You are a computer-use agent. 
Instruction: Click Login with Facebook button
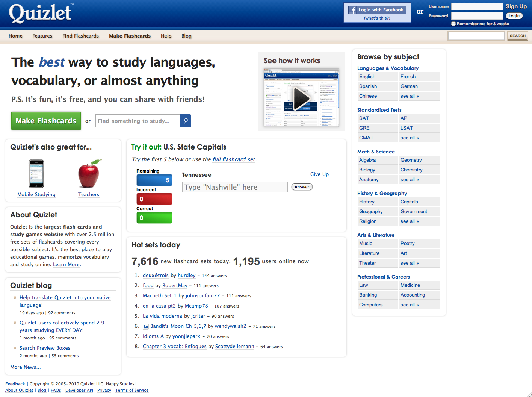377,10
